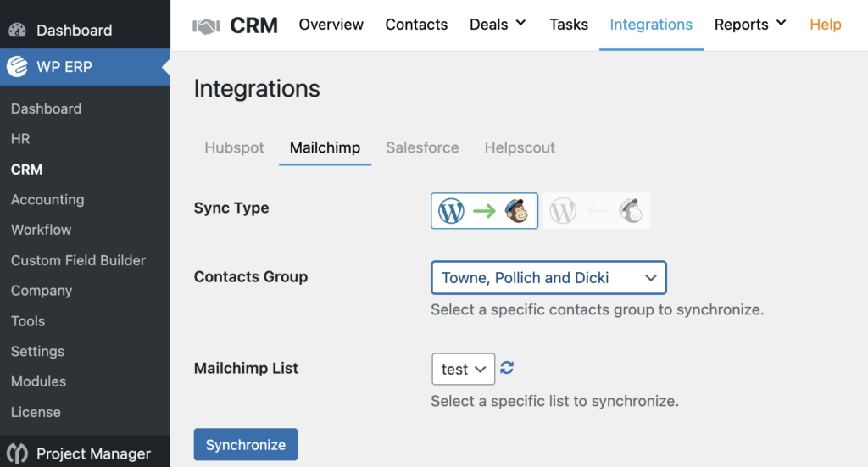The height and width of the screenshot is (467, 868).
Task: Click the Project Manager icon in sidebar
Action: click(17, 453)
